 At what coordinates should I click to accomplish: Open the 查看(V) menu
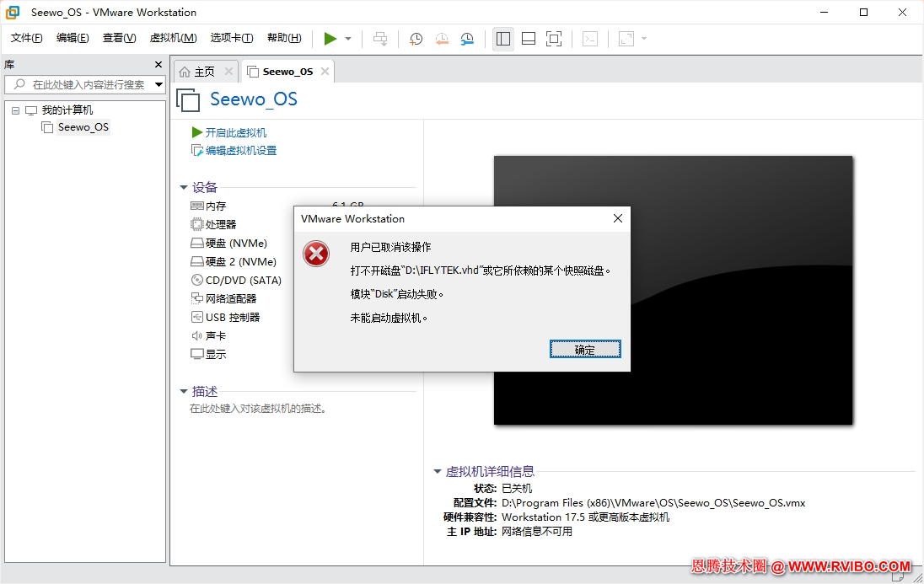point(119,38)
